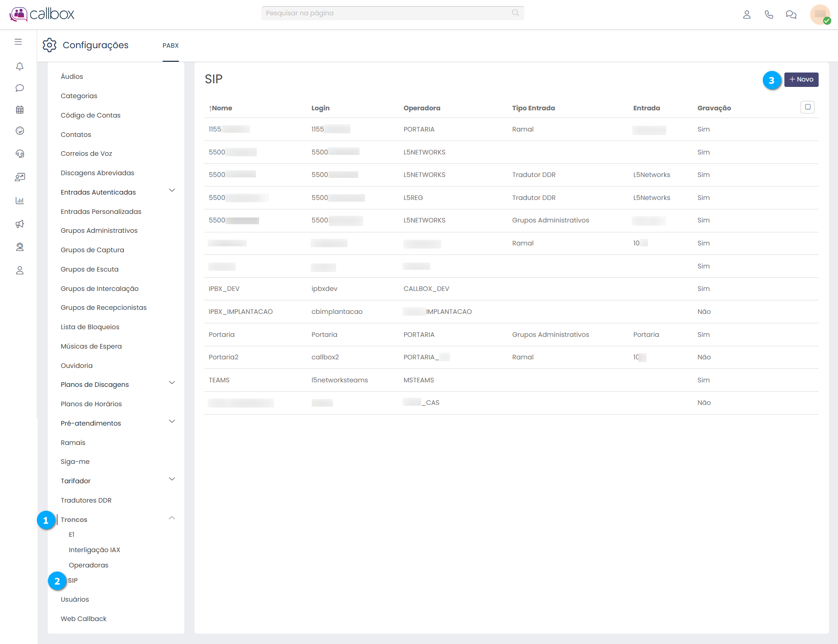838x644 pixels.
Task: Open the bar chart reports icon
Action: [19, 200]
